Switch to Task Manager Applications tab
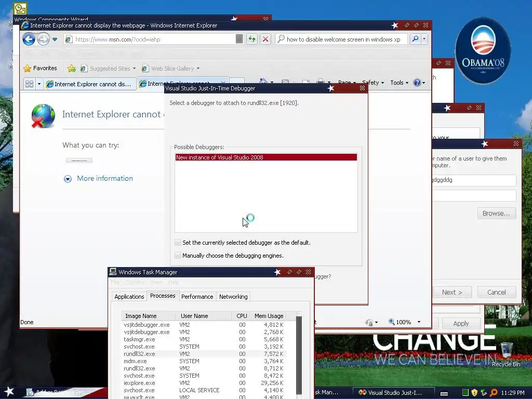 pyautogui.click(x=129, y=297)
